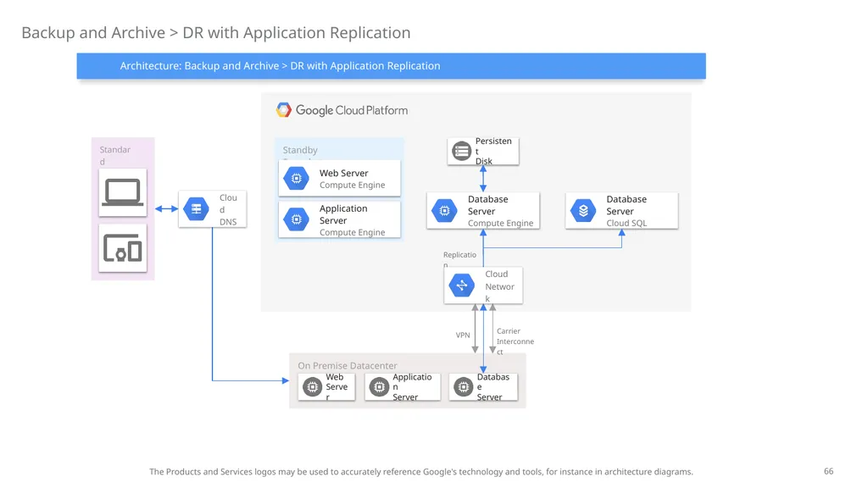Click the Persistent Disk label
The width and height of the screenshot is (868, 488).
pos(493,151)
